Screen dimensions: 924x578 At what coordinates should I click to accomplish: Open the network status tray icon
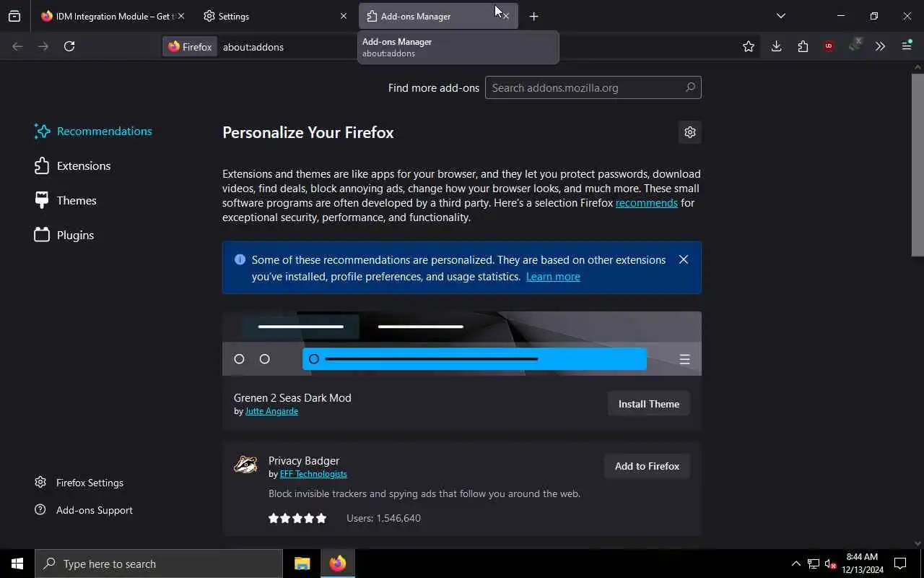(814, 564)
